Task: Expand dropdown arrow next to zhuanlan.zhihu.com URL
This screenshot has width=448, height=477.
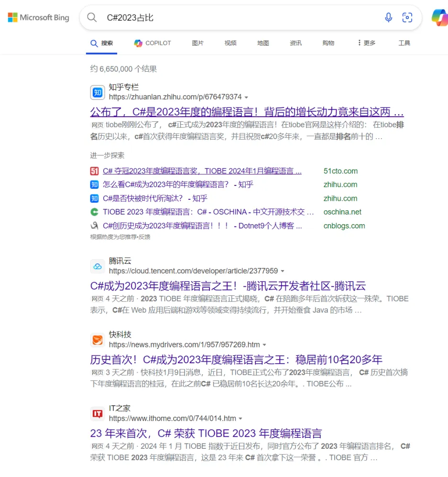Action: [247, 97]
